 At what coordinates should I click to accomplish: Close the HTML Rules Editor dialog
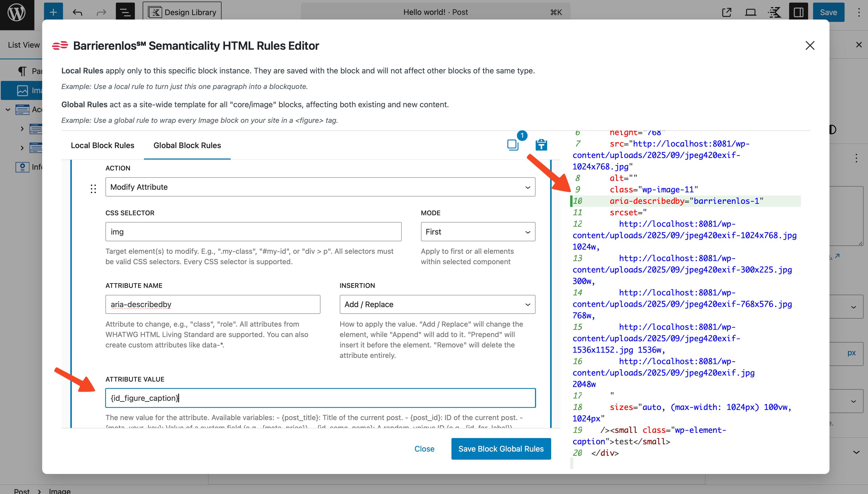[810, 46]
